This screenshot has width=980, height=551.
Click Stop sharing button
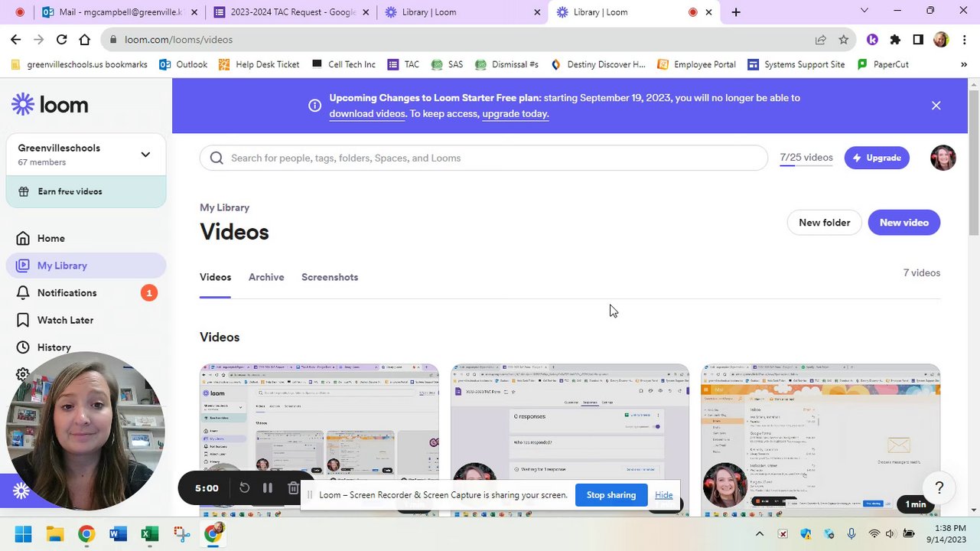click(x=610, y=495)
